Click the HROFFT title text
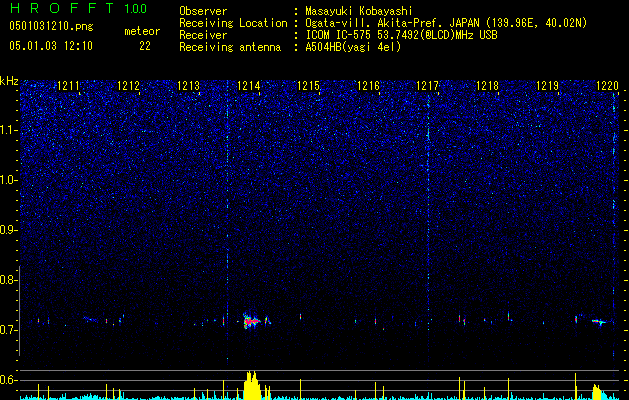 click(62, 8)
